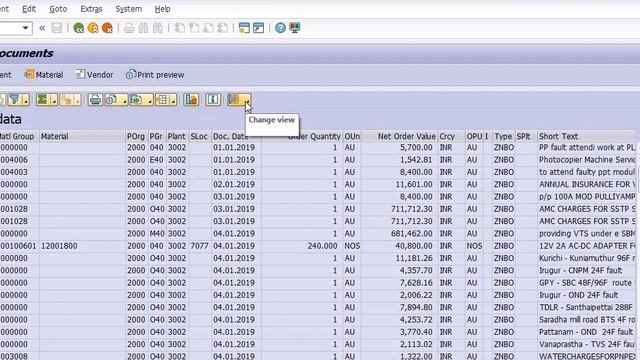Screen dimensions: 640x360
Task: Click 'Photocopier Machine' short text cell
Action: point(586,160)
